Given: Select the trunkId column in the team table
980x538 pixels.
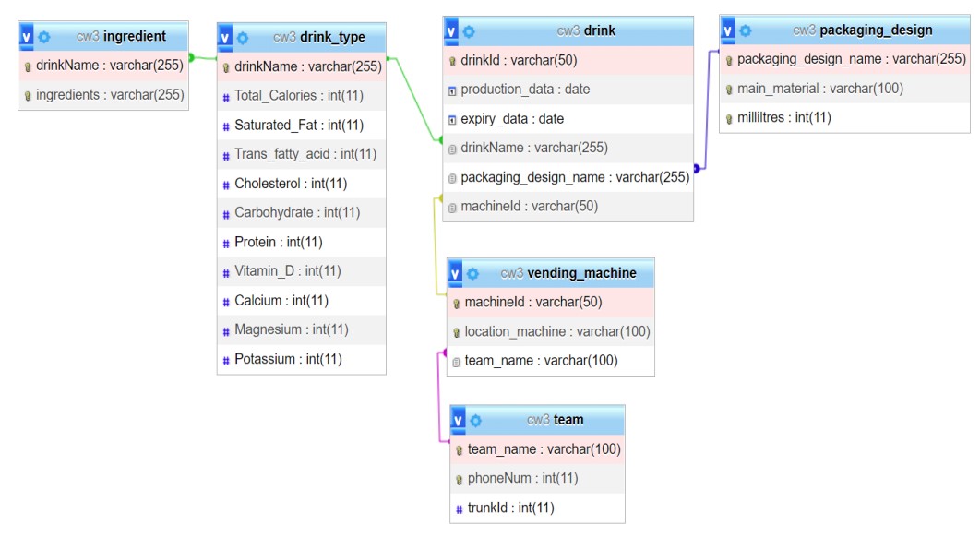Looking at the screenshot, I should 510,508.
